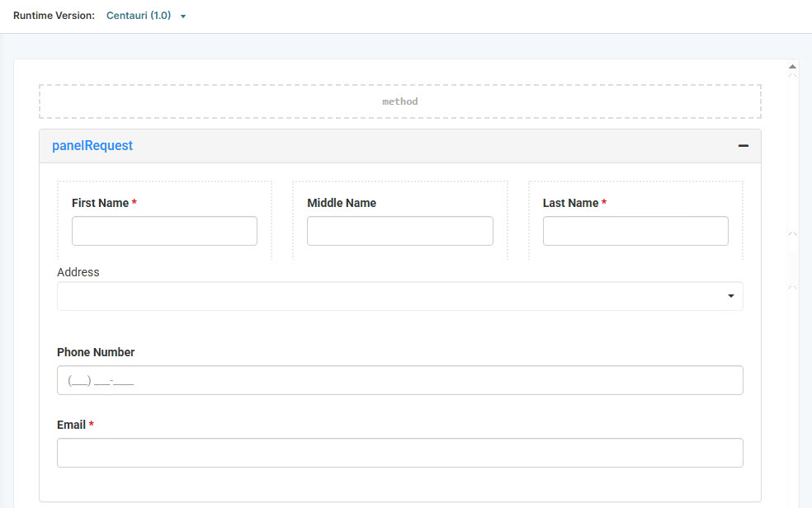Focus the Middle Name input field
This screenshot has height=508, width=812.
(x=399, y=231)
